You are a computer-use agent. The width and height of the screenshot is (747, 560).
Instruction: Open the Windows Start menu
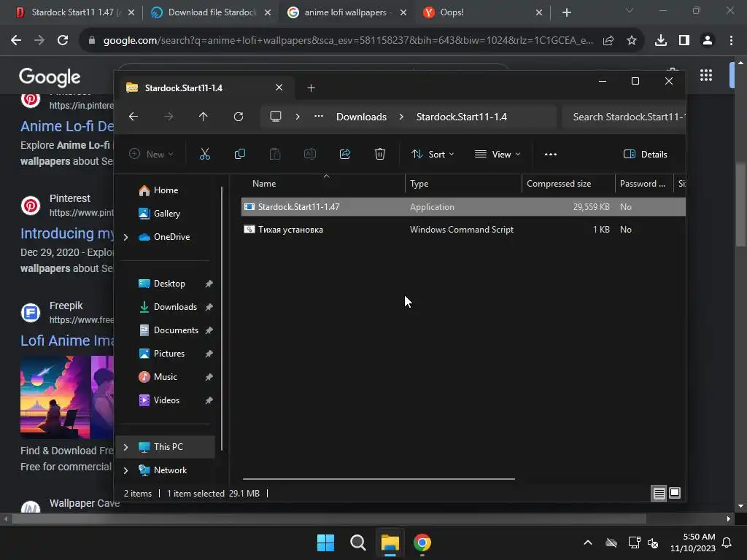pos(326,542)
